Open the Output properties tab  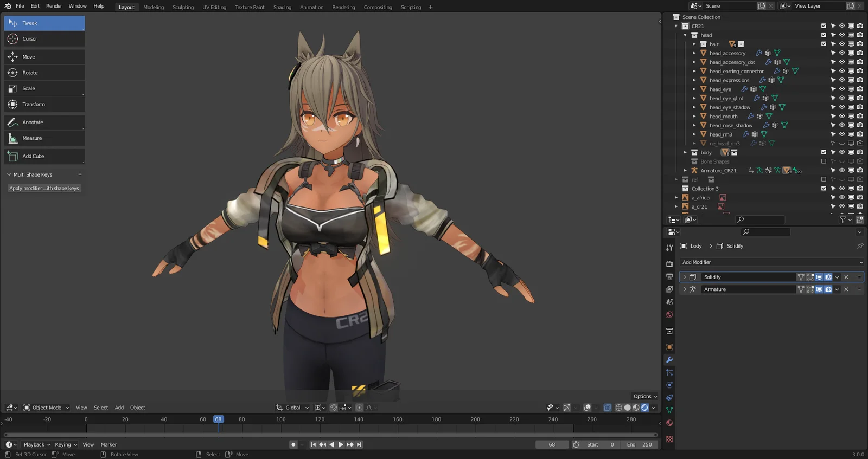coord(669,276)
